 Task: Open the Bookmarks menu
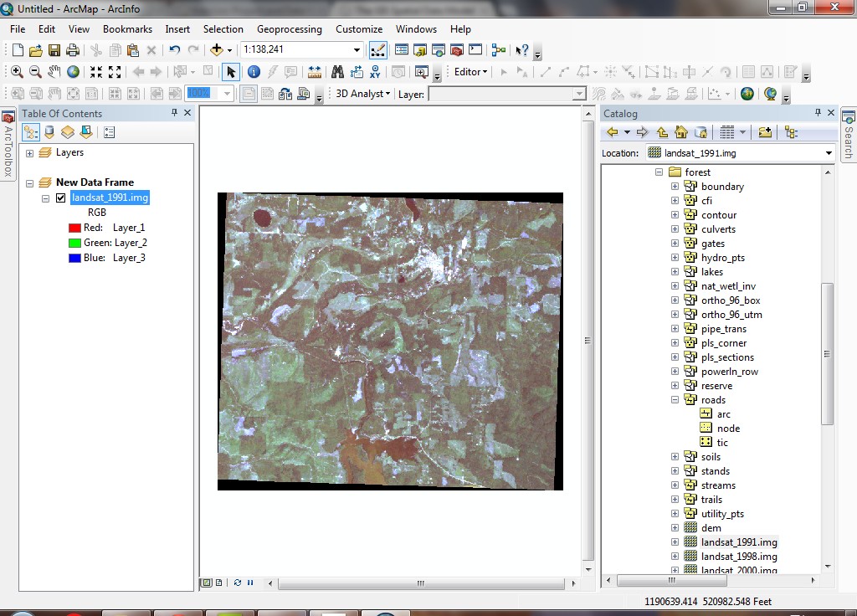click(x=127, y=29)
